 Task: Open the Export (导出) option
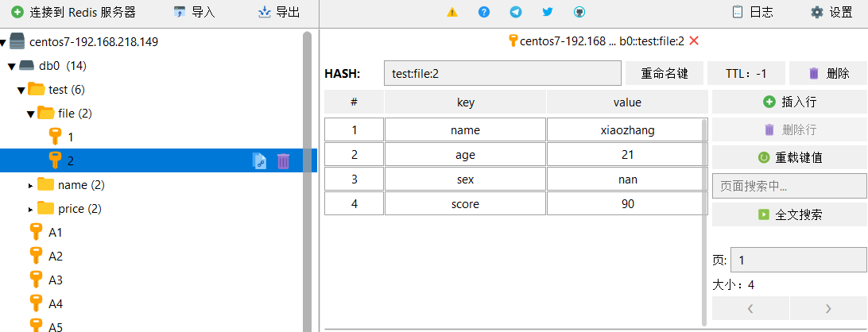[x=280, y=12]
